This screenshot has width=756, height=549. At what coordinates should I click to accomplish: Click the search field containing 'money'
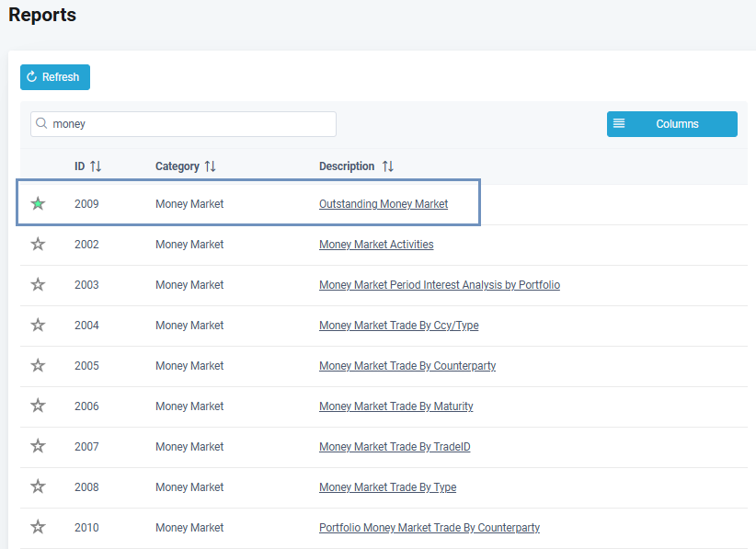click(184, 124)
